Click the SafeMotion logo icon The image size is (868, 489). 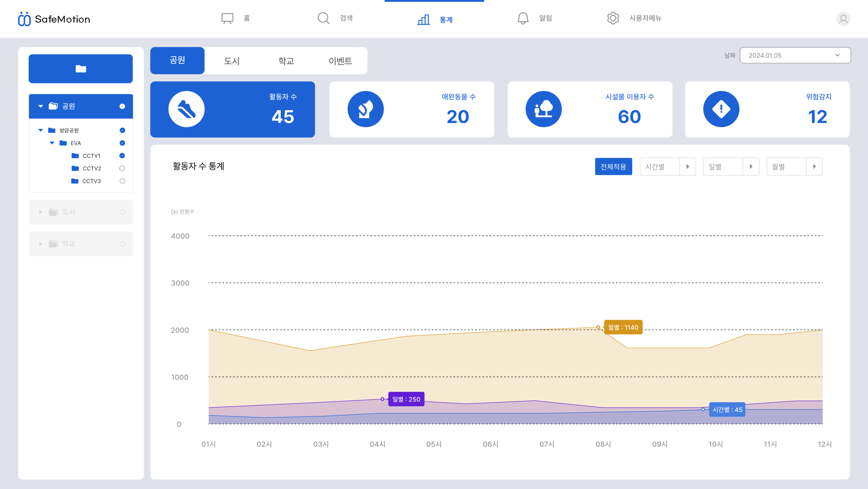pos(24,19)
